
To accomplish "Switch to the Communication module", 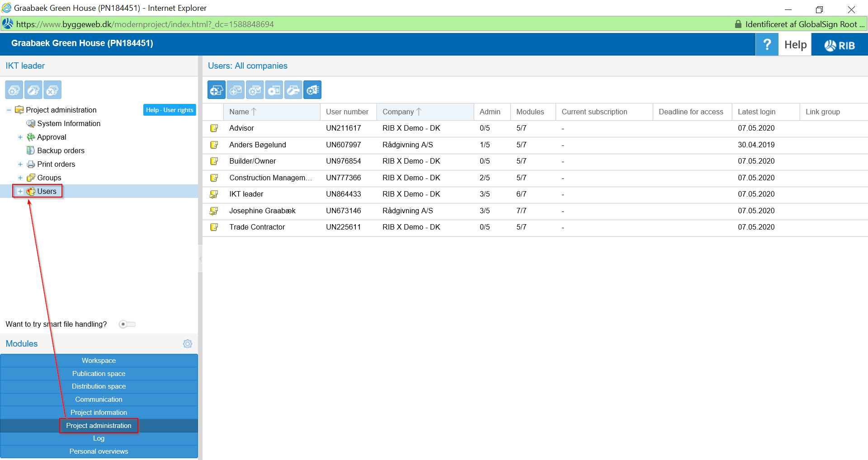I will coord(99,399).
